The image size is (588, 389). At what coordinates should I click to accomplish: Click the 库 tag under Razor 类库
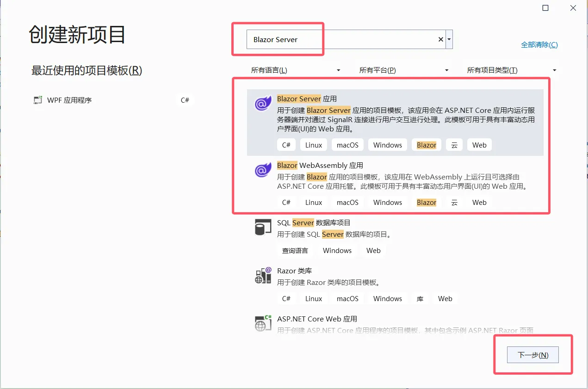pyautogui.click(x=420, y=299)
